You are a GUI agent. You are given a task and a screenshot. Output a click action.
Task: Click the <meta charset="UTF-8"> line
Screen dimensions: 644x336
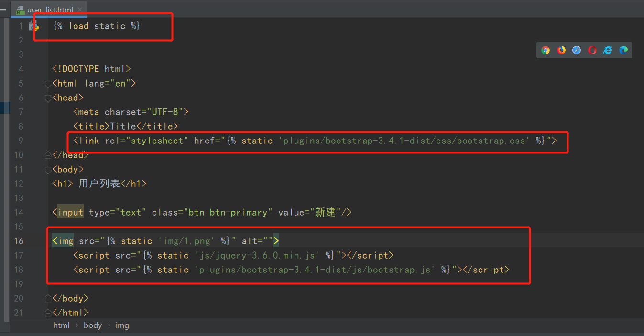click(131, 112)
